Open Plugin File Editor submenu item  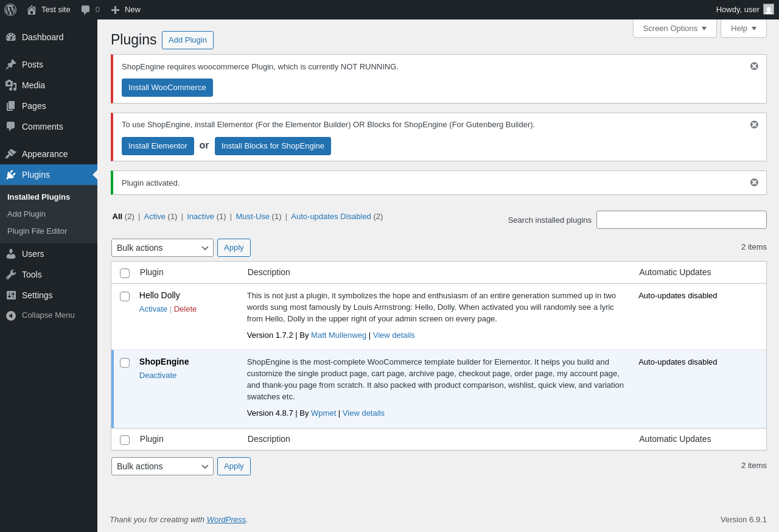point(37,231)
